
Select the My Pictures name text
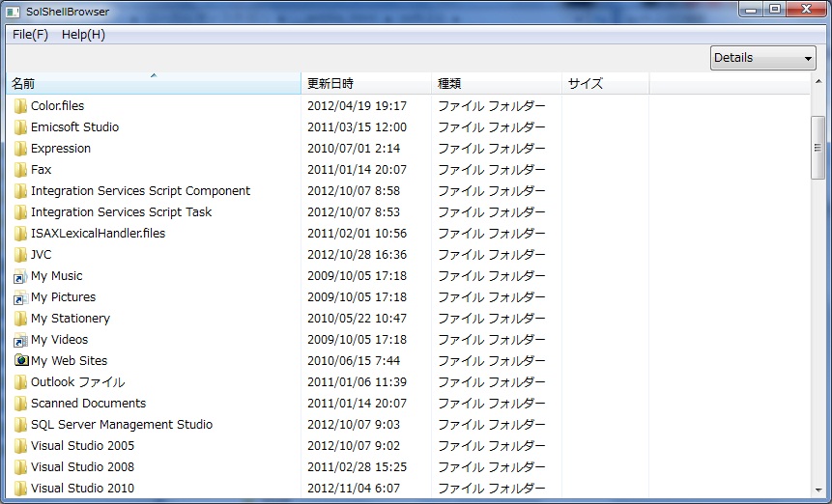click(63, 297)
